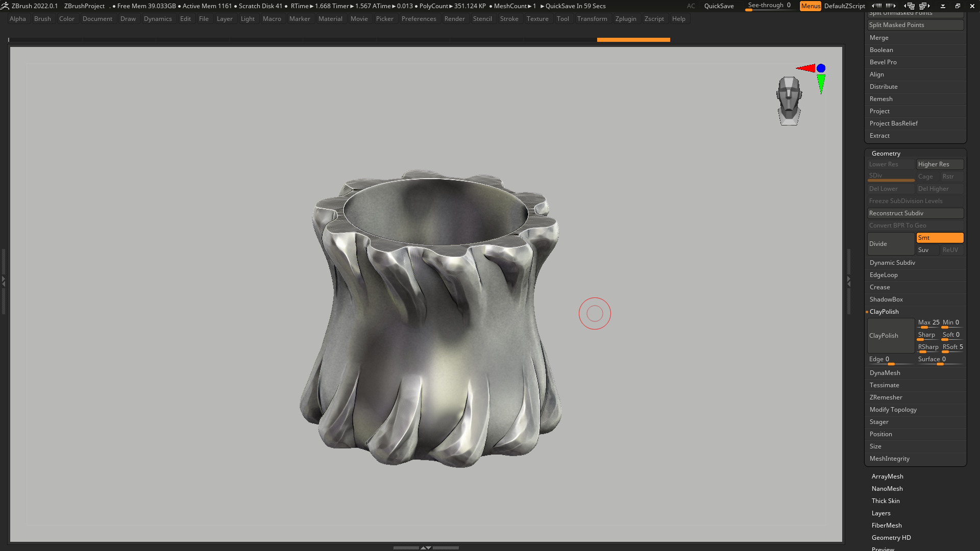This screenshot has height=551, width=980.
Task: Click the QuickSave button
Action: [719, 6]
